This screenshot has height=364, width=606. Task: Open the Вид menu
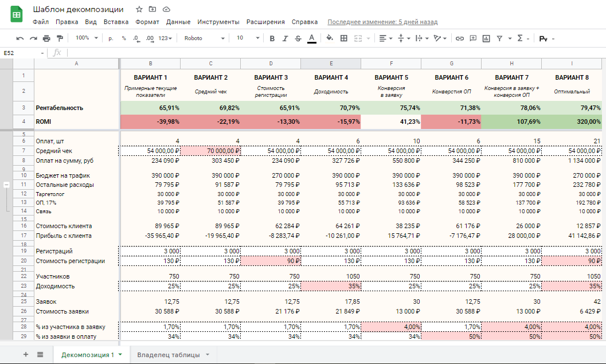tap(91, 22)
